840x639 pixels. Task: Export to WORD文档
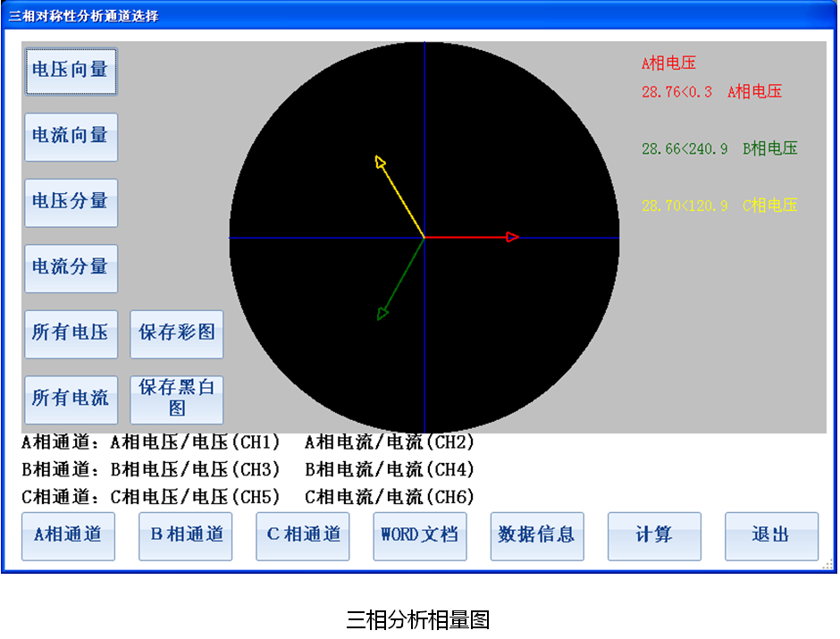pos(419,536)
